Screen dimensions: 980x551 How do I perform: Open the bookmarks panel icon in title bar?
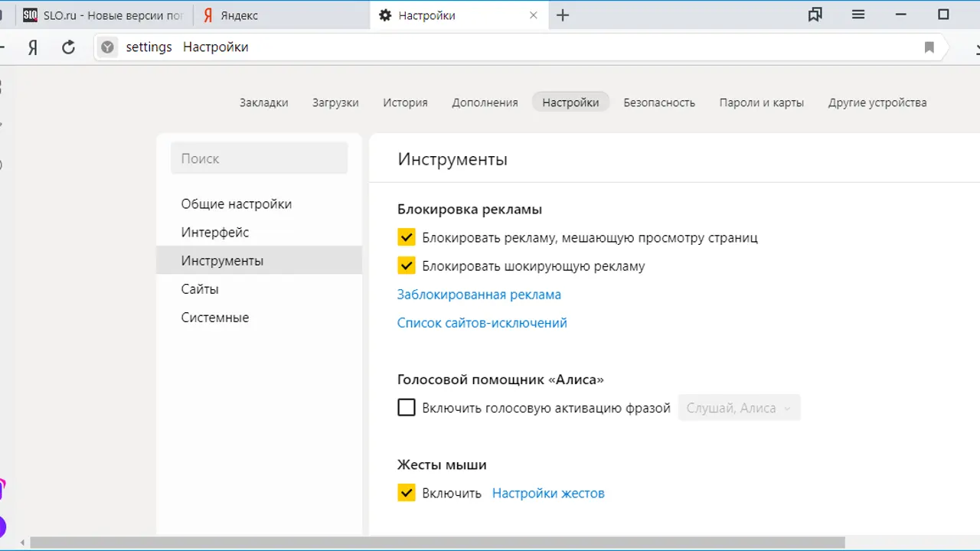(815, 15)
